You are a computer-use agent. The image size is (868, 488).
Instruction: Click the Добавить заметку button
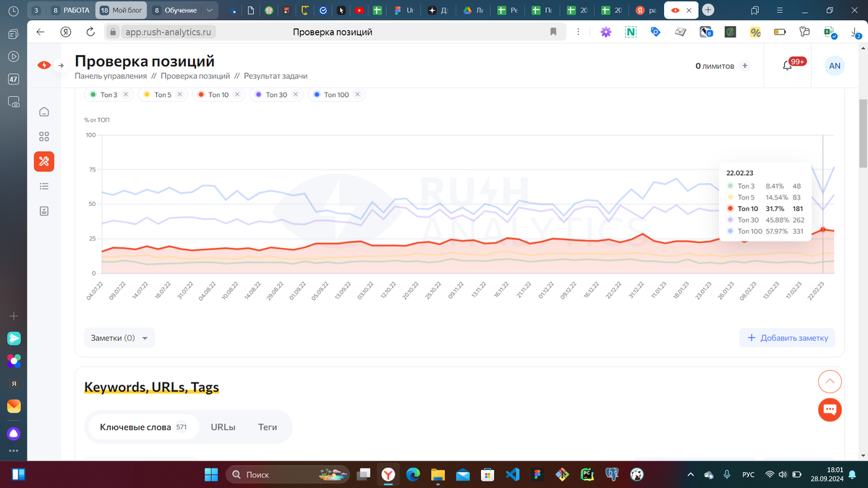pos(787,338)
